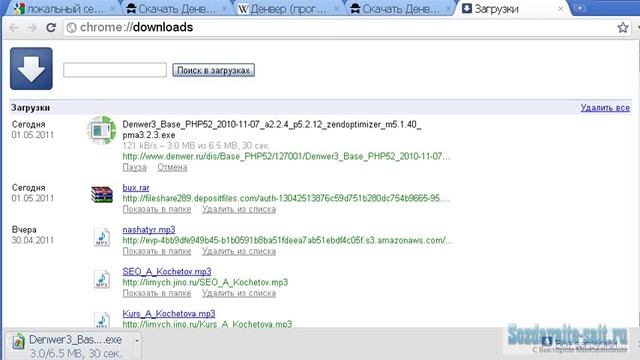640x360 pixels.
Task: Click the denwer.ru source URL of Denwer3 download
Action: coord(286,156)
